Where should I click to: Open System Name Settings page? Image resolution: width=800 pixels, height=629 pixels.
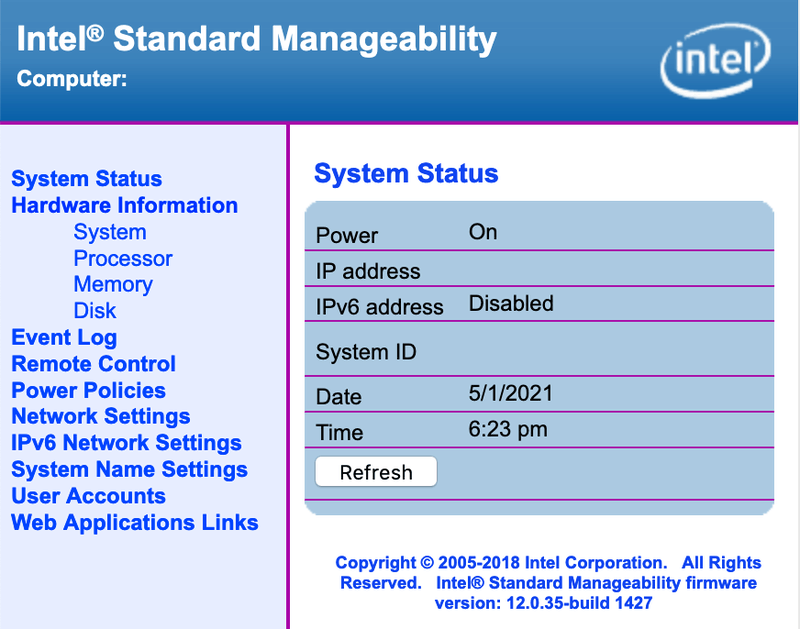[x=130, y=469]
